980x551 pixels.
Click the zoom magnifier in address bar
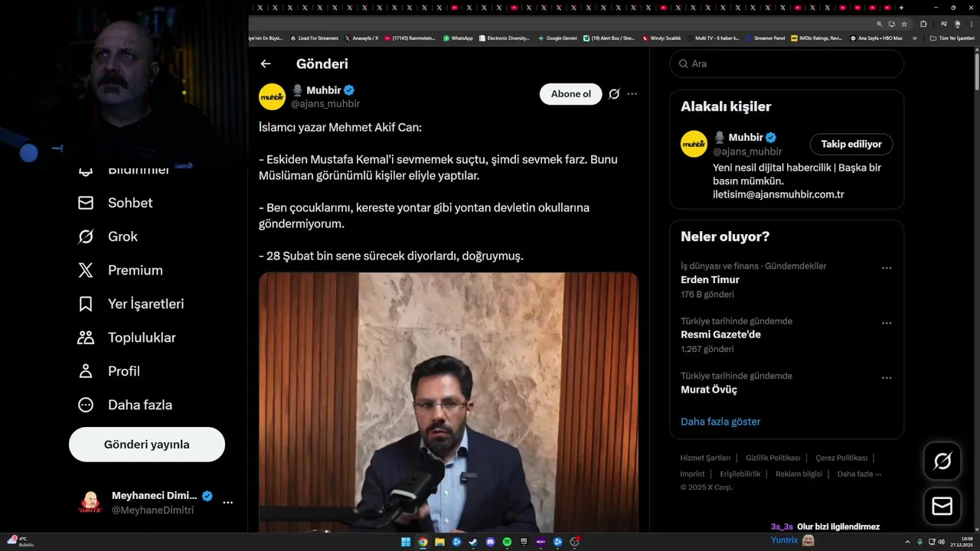(880, 24)
